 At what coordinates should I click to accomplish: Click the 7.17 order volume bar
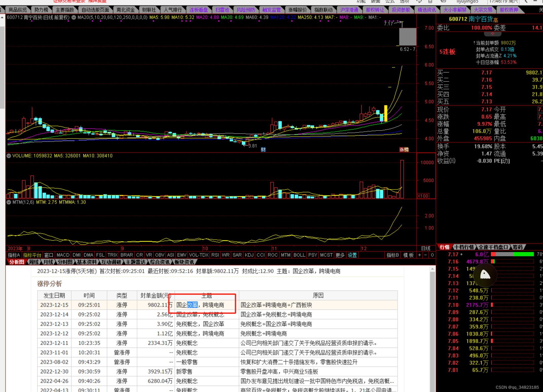pos(512,254)
